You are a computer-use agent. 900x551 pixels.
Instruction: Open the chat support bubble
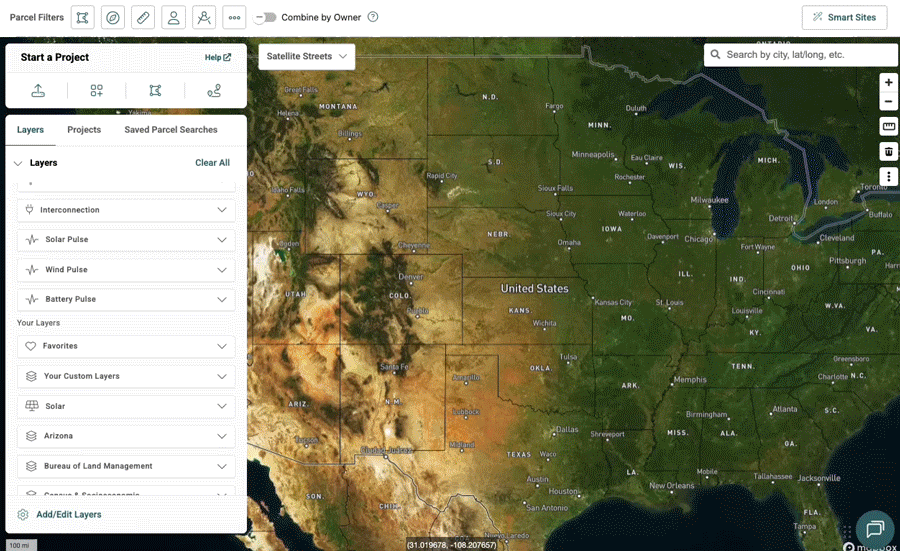[x=875, y=529]
